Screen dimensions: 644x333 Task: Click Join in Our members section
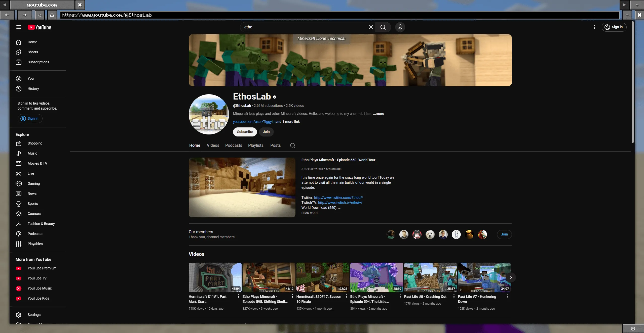[x=504, y=234]
